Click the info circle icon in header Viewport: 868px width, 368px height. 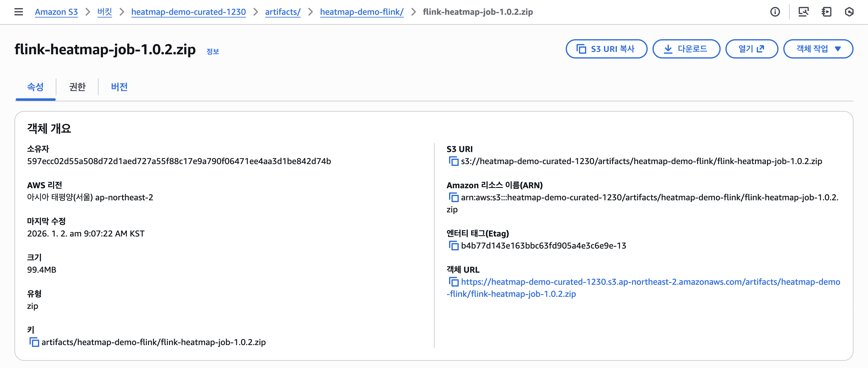pos(775,12)
